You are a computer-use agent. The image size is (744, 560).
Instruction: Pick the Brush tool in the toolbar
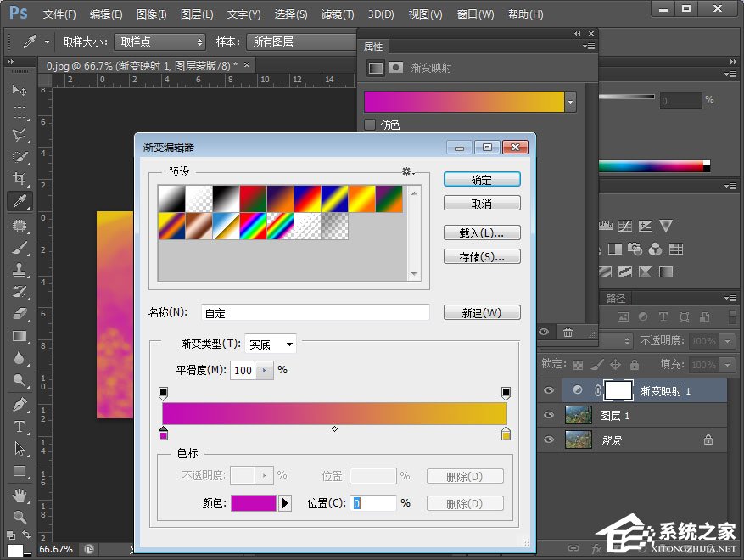coord(19,248)
